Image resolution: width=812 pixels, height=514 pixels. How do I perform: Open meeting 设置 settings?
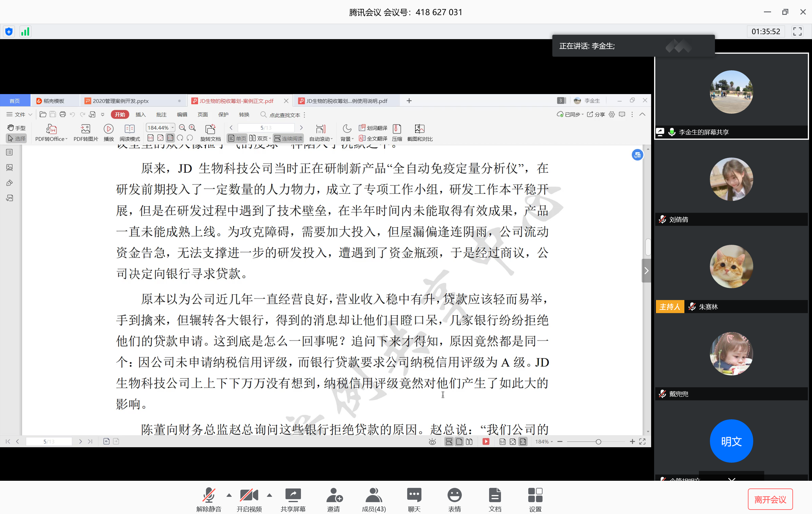pos(535,499)
